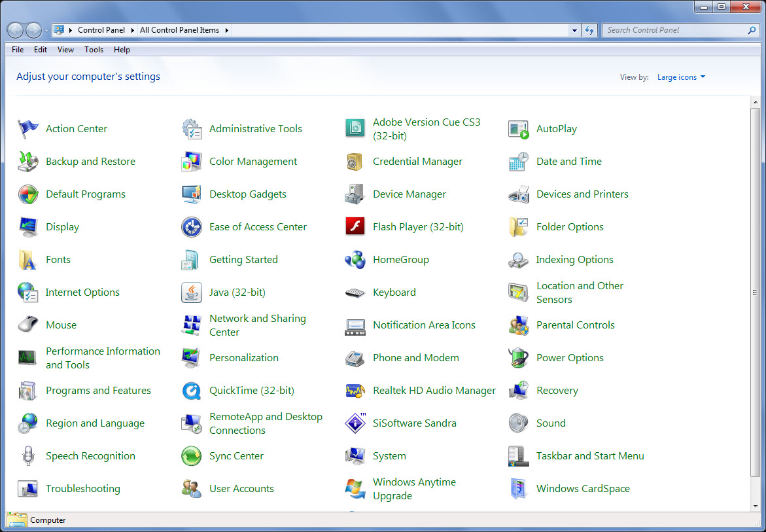This screenshot has height=532, width=766.
Task: Open the Indexing Options link
Action: click(x=574, y=260)
